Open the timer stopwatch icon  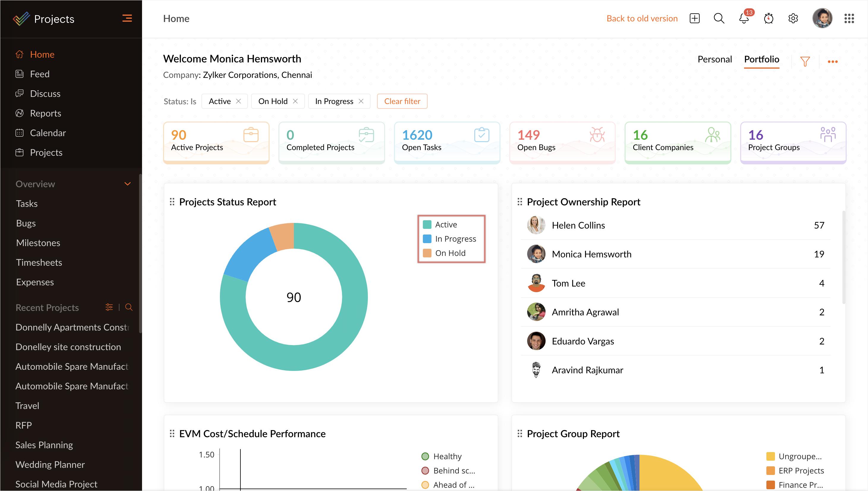[x=768, y=18]
